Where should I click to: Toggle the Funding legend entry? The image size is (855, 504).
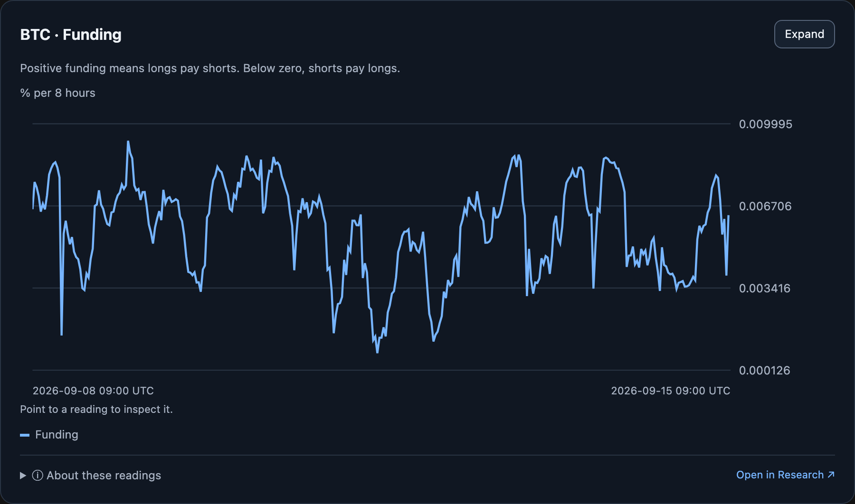coord(49,435)
